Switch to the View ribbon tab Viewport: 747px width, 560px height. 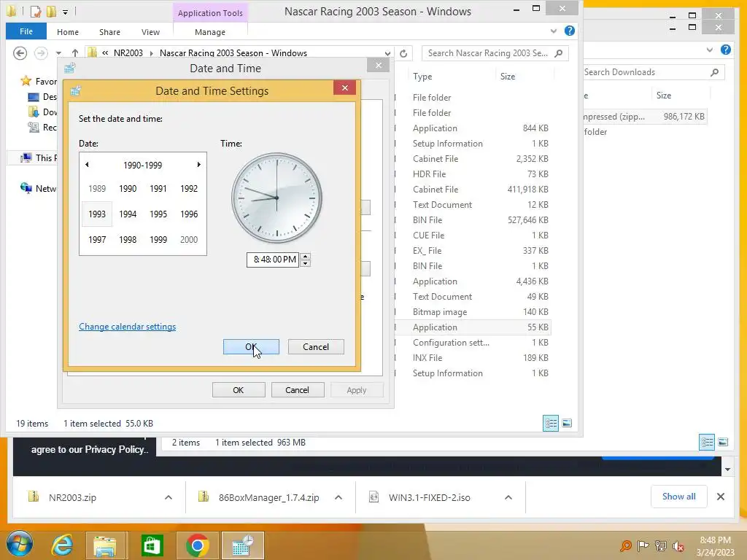click(150, 32)
